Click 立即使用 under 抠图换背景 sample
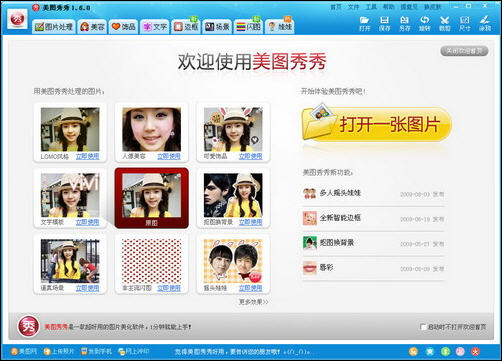This screenshot has height=361, width=502. 250,222
